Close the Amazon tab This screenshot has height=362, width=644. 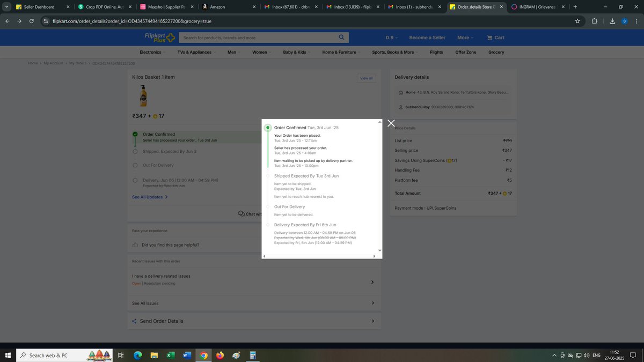click(x=254, y=7)
